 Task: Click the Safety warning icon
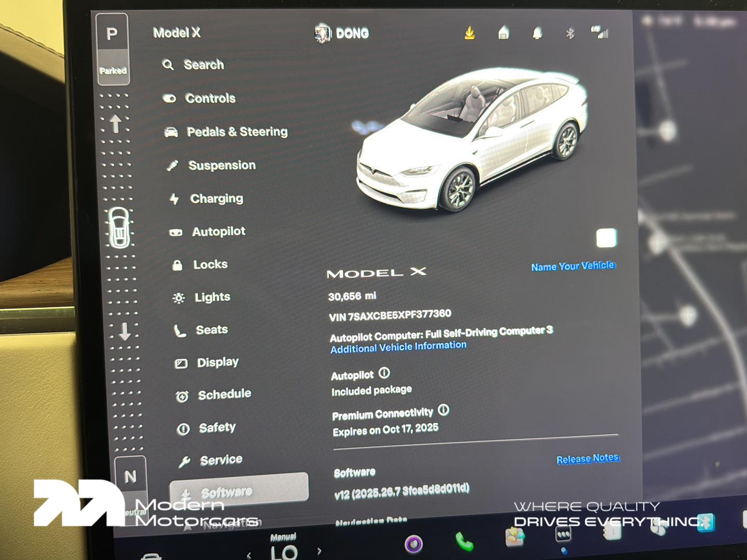(183, 429)
